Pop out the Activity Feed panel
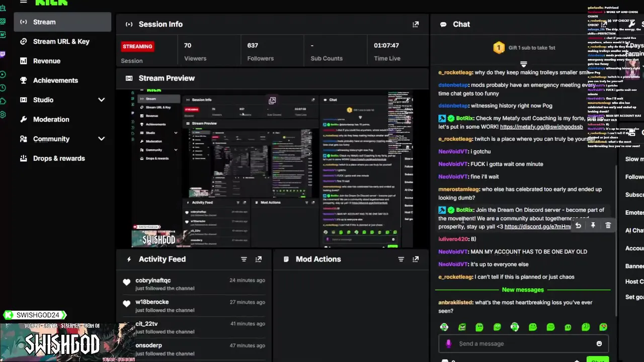The image size is (644, 362). tap(259, 259)
